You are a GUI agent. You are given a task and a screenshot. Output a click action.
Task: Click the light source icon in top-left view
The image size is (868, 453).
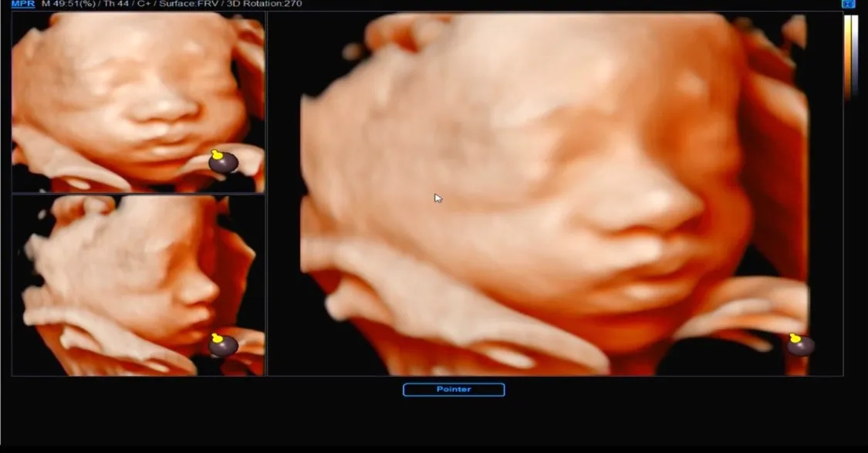pyautogui.click(x=223, y=161)
